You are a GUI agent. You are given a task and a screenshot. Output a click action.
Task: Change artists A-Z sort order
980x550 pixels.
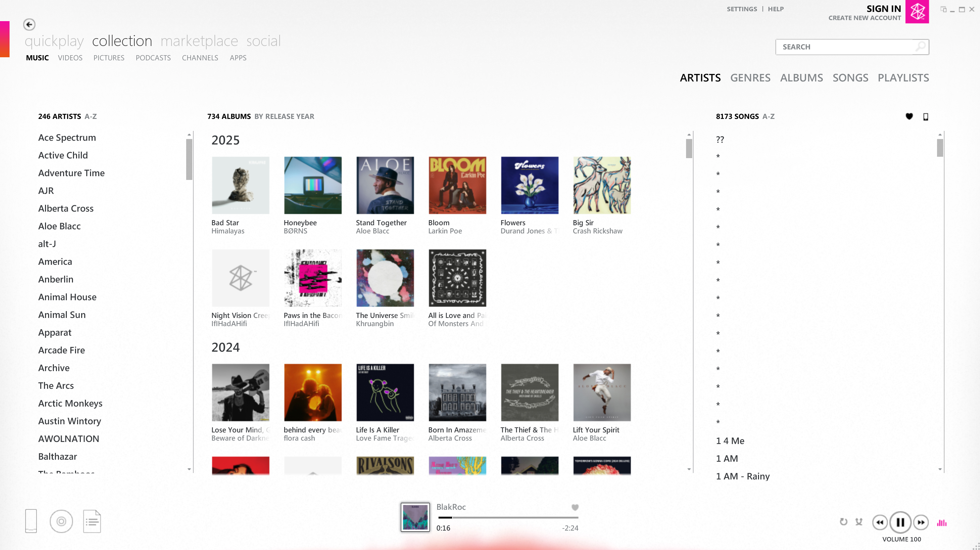(91, 116)
